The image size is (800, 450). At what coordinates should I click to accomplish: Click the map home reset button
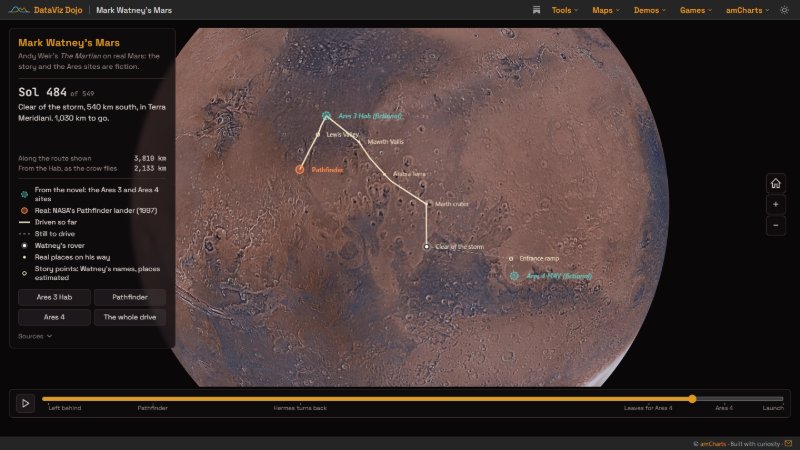tap(776, 183)
